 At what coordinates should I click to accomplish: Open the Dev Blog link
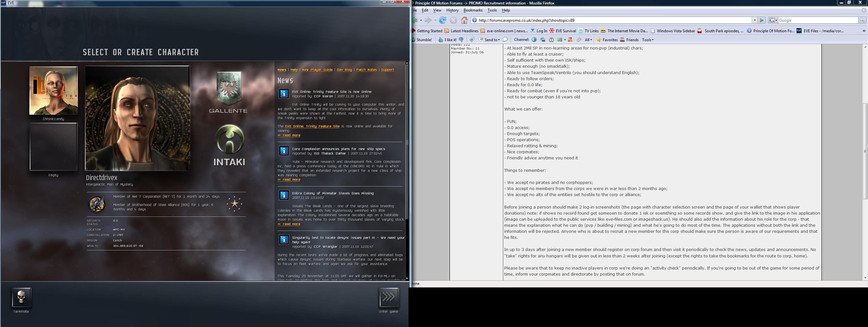(x=344, y=70)
